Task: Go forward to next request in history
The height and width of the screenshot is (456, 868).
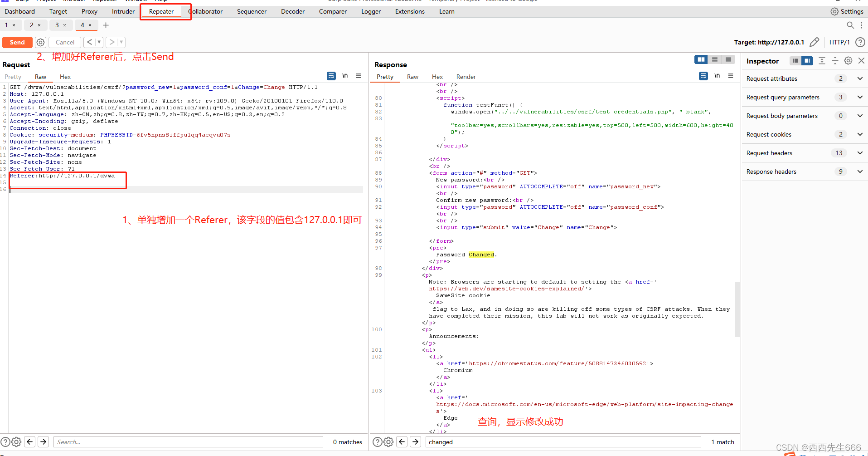Action: point(112,42)
